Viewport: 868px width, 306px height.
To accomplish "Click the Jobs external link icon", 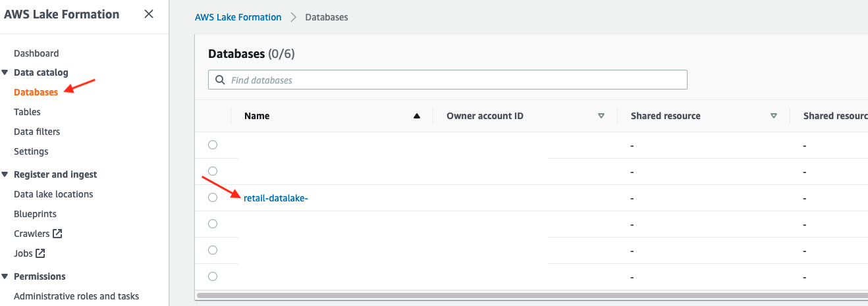I will [41, 253].
